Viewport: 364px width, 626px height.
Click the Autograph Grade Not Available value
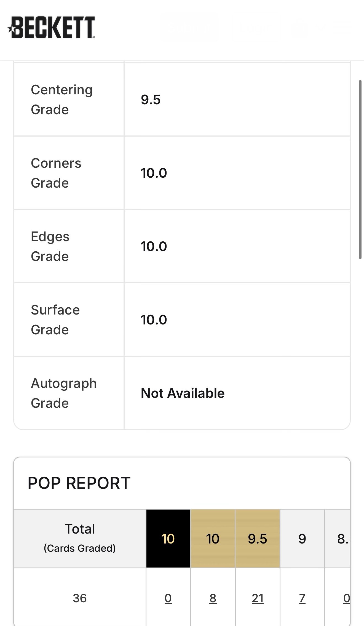pos(183,393)
